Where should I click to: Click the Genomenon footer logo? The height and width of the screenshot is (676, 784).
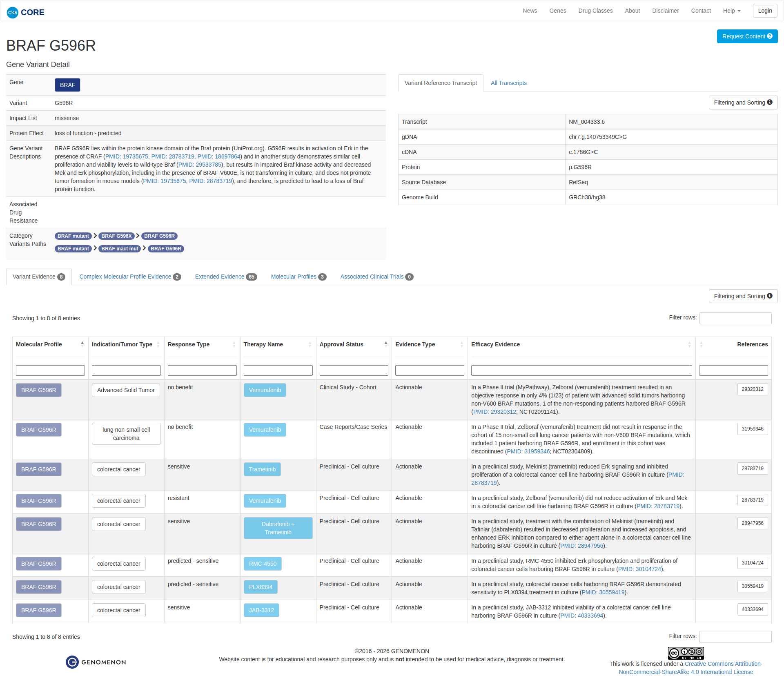tap(96, 662)
